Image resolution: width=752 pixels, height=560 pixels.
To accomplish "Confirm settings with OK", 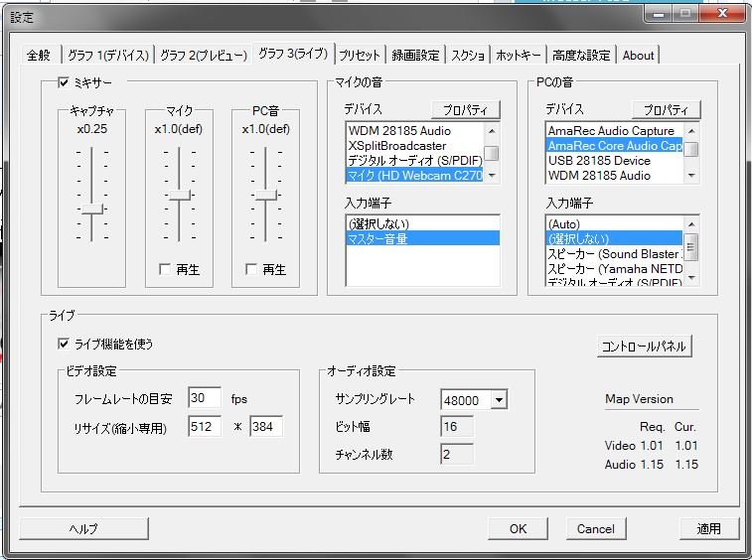I will coord(518,528).
